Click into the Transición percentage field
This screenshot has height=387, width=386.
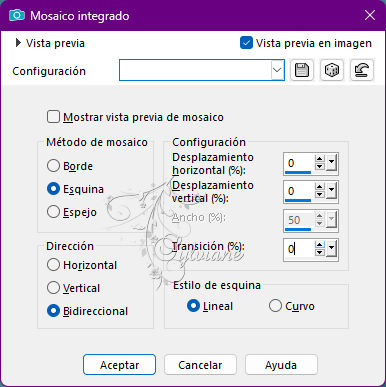(299, 249)
